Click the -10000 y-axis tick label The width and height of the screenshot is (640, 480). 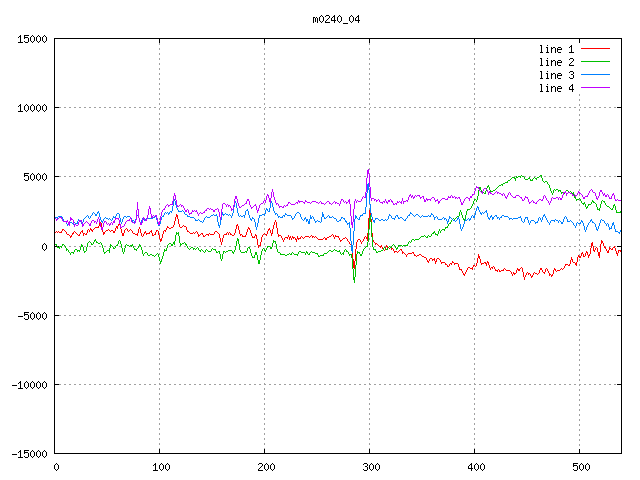coord(30,384)
